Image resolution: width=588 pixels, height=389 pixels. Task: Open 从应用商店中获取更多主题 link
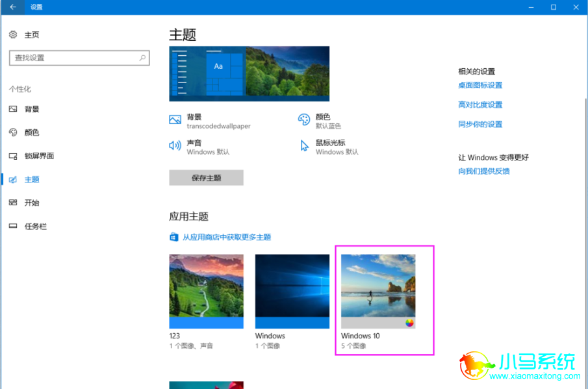(x=227, y=237)
